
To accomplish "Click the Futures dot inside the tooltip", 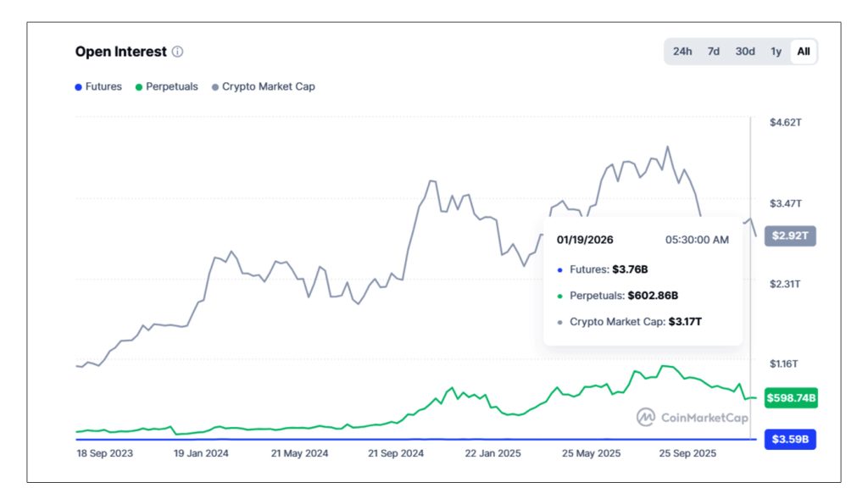I will coord(559,269).
